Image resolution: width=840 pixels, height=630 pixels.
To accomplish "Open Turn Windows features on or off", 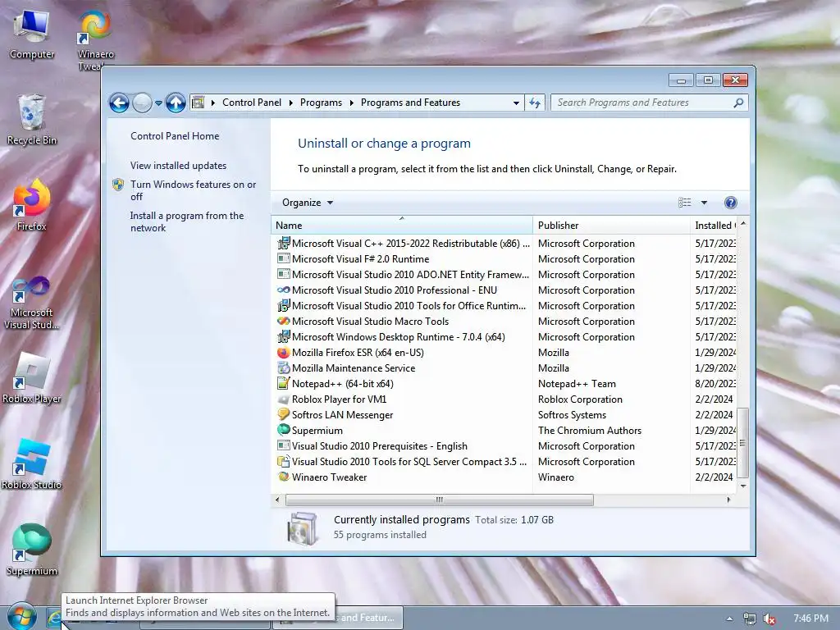I will click(193, 190).
